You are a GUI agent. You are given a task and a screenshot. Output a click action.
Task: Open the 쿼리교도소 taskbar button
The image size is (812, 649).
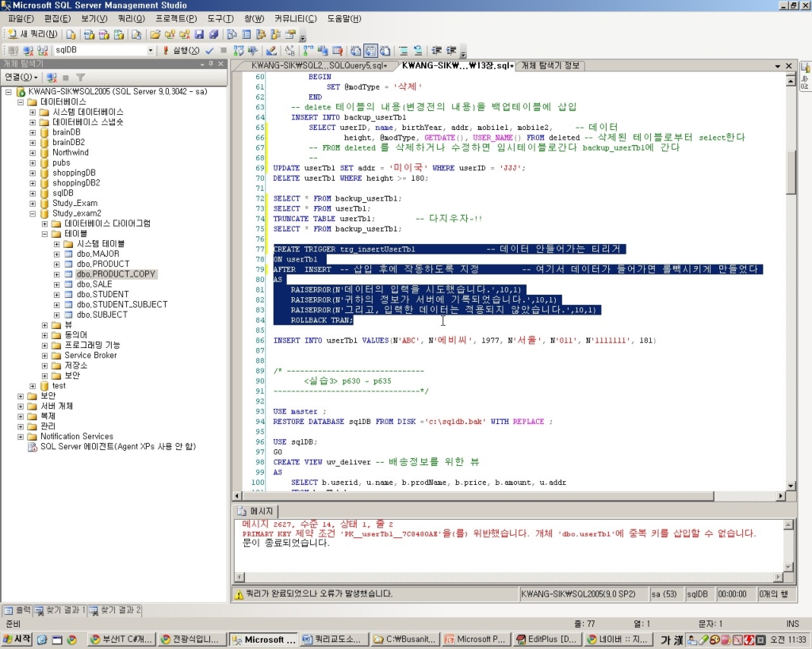334,639
